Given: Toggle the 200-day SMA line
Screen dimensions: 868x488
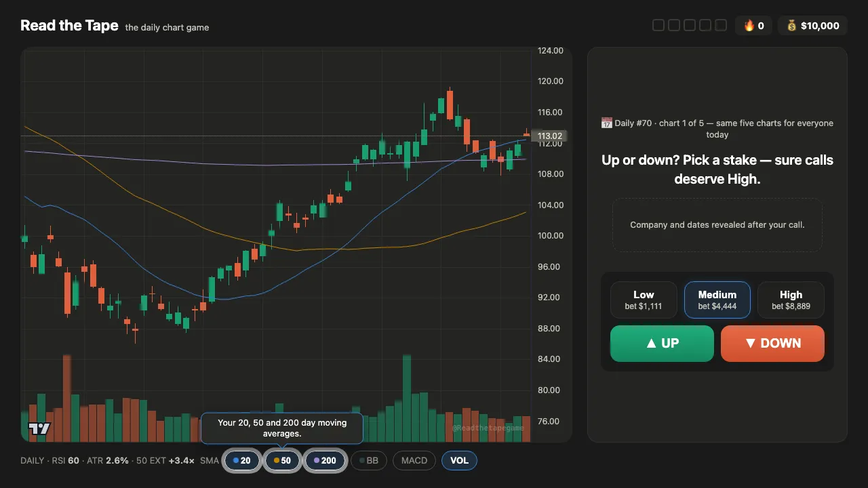Looking at the screenshot, I should pos(325,461).
